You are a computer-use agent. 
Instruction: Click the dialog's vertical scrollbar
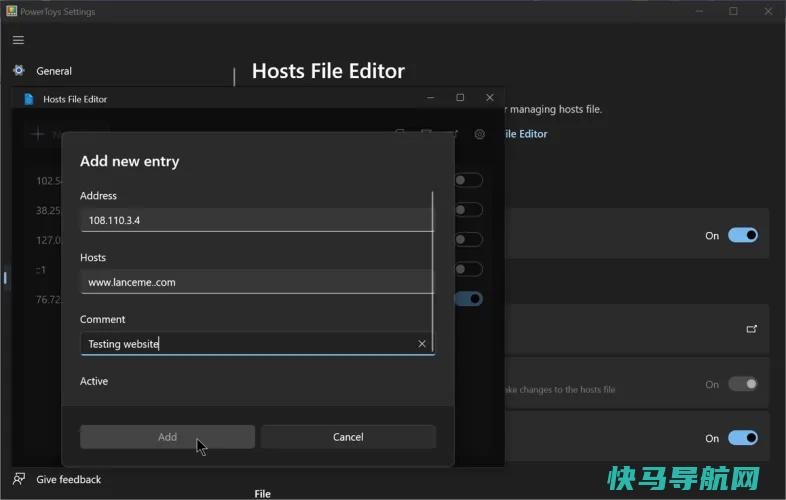432,271
